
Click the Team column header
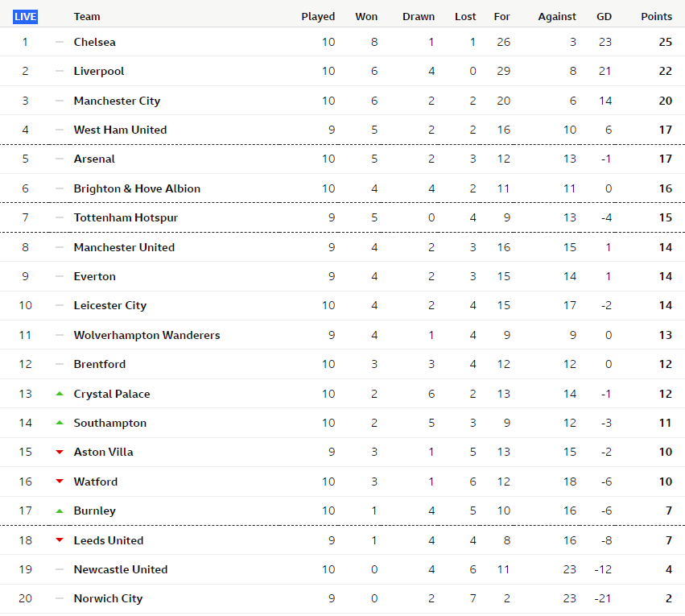[87, 17]
